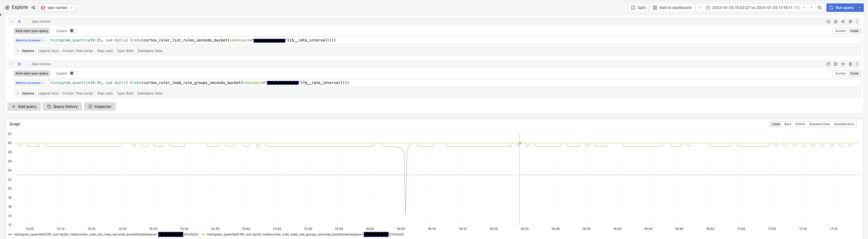The width and height of the screenshot is (868, 239).
Task: Click the share Explore link icon
Action: pos(33,7)
